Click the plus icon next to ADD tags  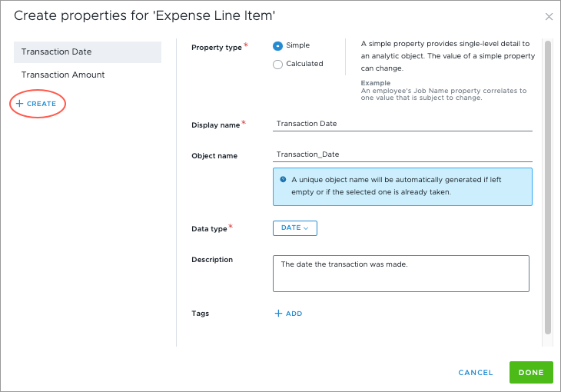pos(278,314)
